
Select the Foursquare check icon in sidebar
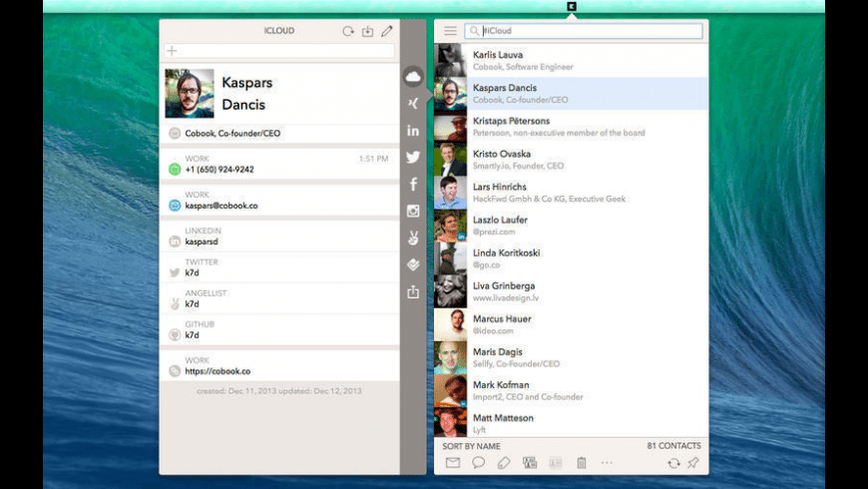(413, 264)
